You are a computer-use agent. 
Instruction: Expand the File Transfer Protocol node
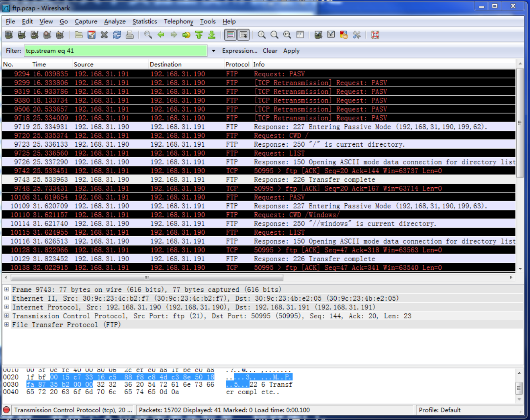pyautogui.click(x=7, y=325)
